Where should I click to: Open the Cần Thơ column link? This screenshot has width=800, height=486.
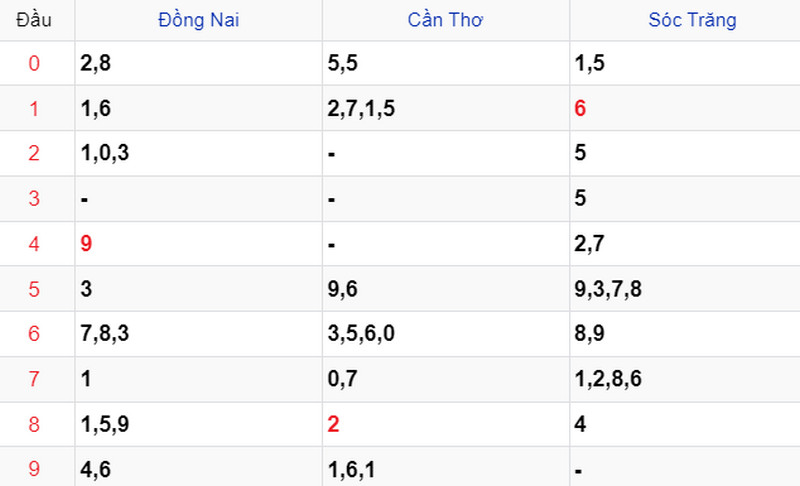[445, 20]
